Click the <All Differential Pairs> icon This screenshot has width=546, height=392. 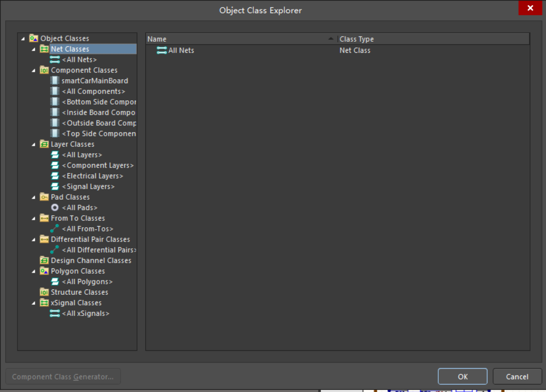pos(54,250)
